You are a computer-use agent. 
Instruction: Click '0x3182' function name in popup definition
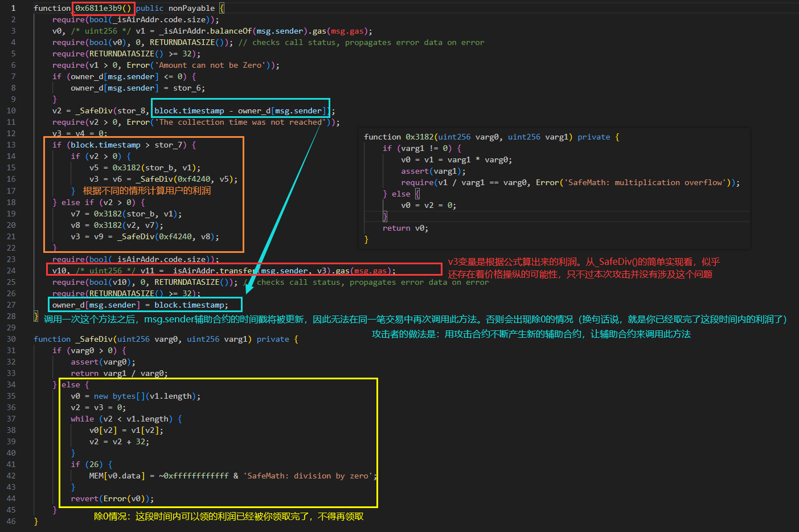point(420,137)
